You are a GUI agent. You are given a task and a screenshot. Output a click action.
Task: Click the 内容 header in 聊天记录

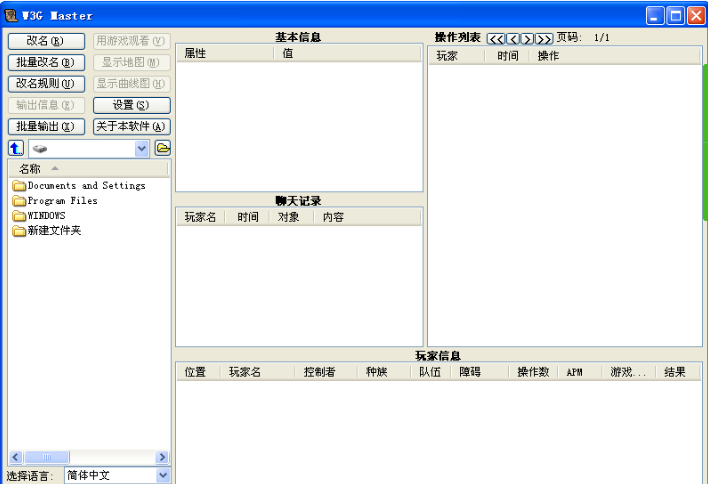click(367, 217)
